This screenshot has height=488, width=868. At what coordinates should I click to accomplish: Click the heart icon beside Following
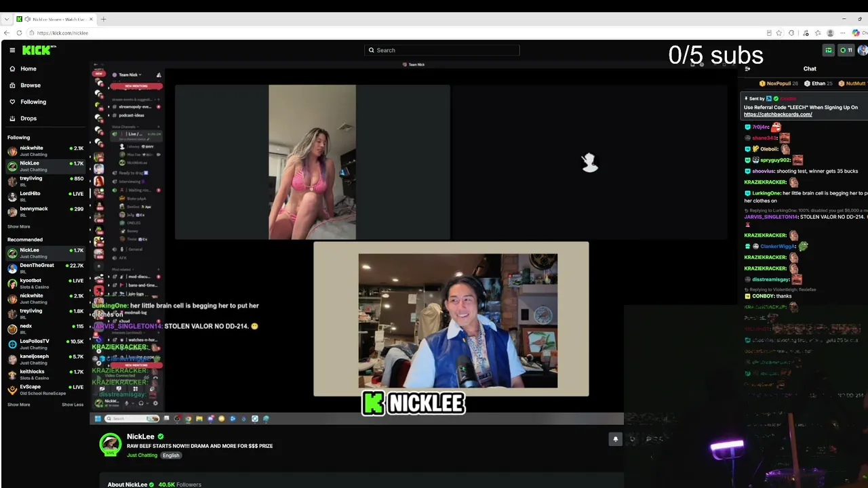(x=12, y=102)
